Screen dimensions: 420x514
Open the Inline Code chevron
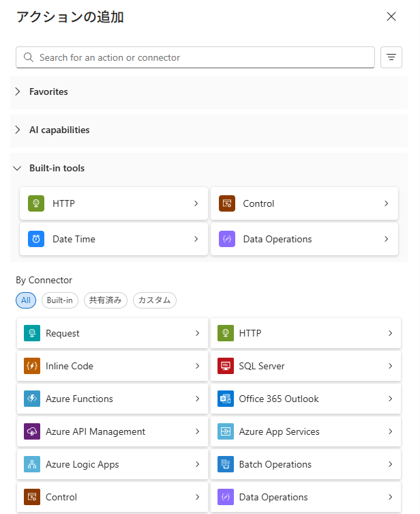(198, 366)
